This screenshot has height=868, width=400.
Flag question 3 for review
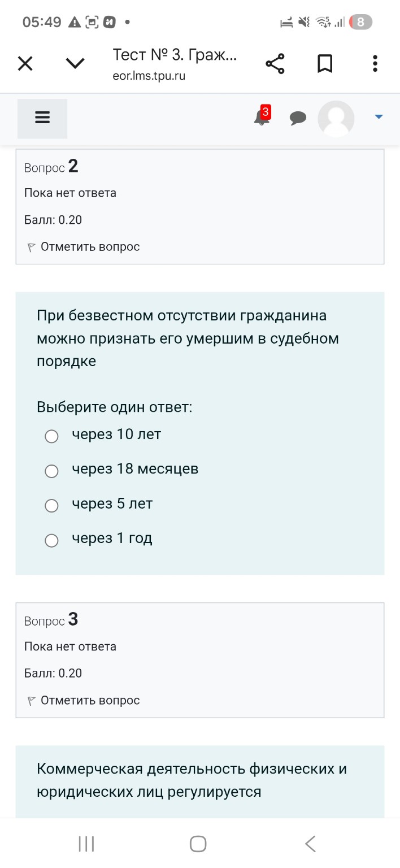pos(82,700)
